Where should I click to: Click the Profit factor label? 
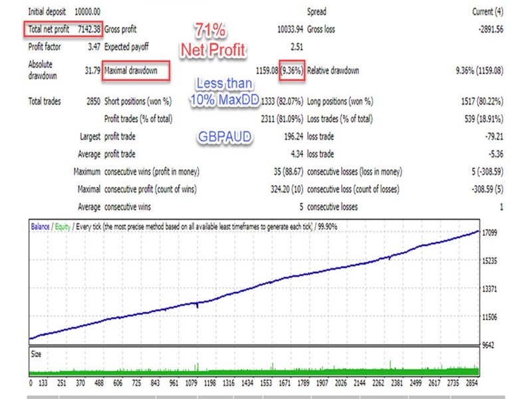click(45, 47)
